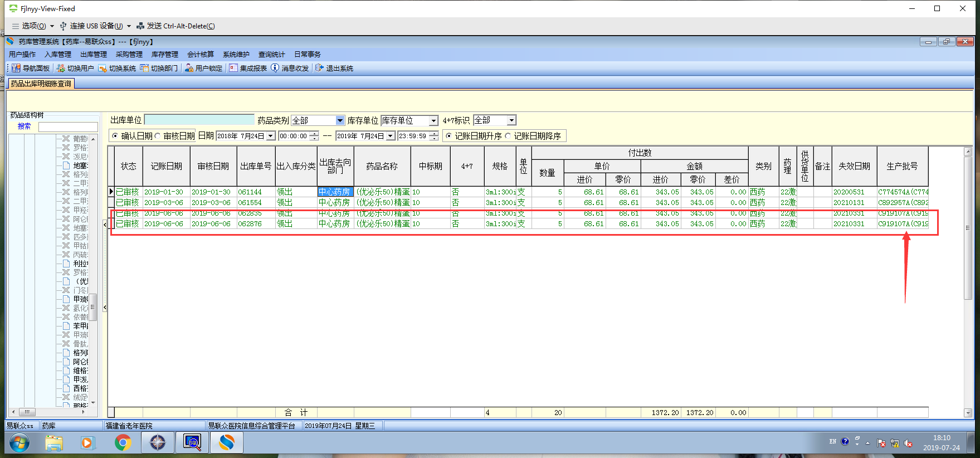Click the 出库单号 column header
Screen dimensions: 980x458
(256, 166)
